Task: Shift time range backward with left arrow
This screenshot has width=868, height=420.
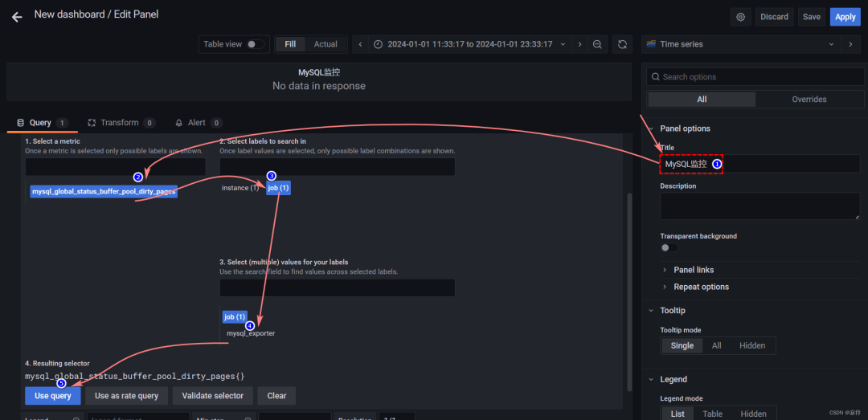Action: click(360, 44)
